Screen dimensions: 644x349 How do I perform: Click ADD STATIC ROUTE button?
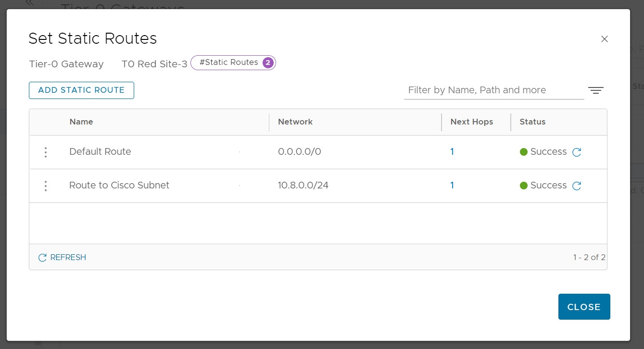pos(81,90)
